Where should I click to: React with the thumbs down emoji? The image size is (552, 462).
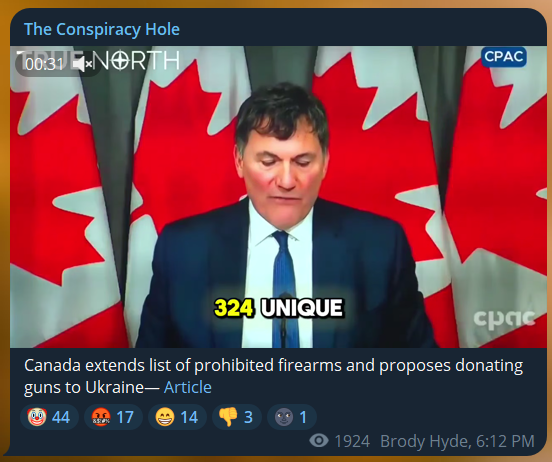(x=228, y=417)
